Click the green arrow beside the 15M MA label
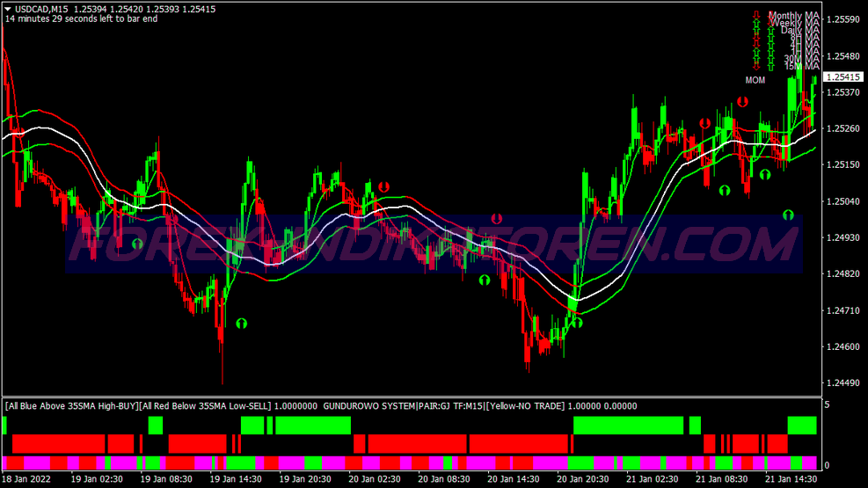The height and width of the screenshot is (488, 868). tap(770, 66)
